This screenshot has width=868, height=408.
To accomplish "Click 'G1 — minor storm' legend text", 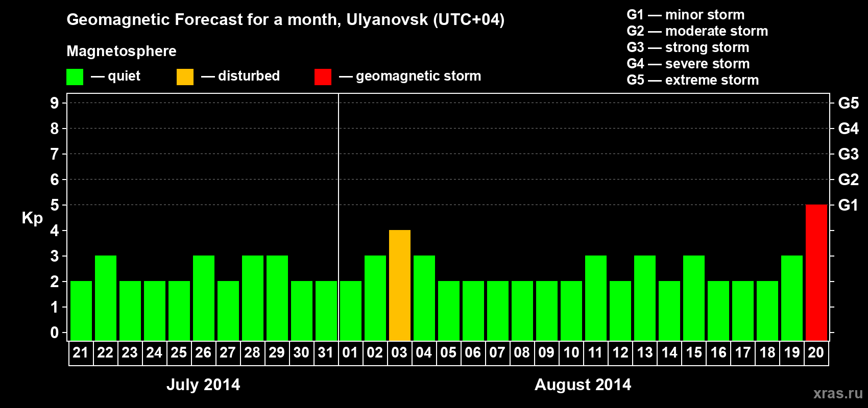I will tap(685, 15).
